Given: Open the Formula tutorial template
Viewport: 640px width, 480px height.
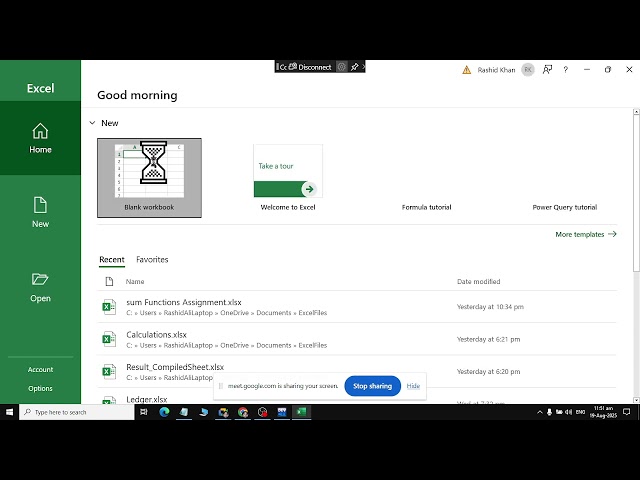Looking at the screenshot, I should [x=427, y=207].
